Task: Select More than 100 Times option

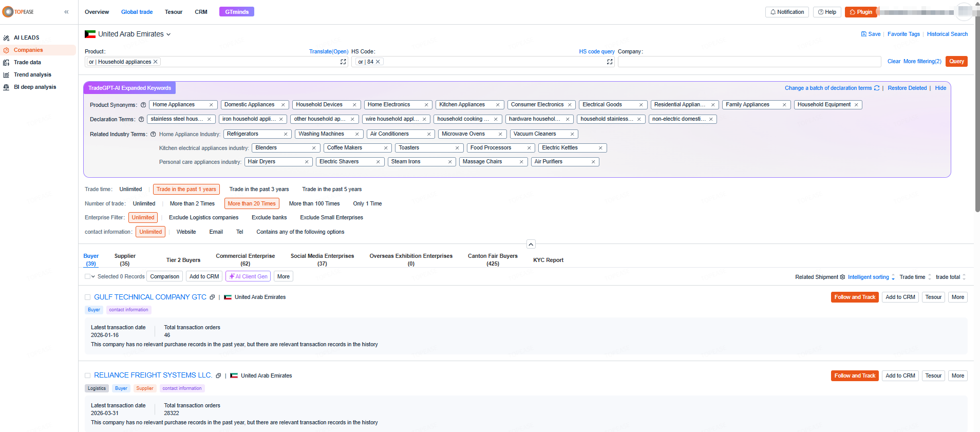Action: coord(314,204)
